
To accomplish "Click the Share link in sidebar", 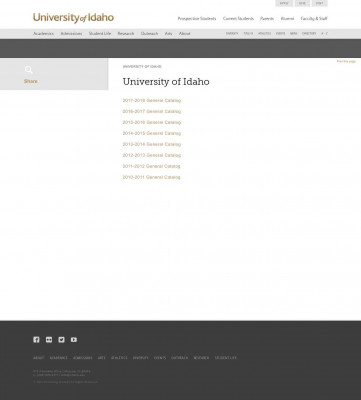I will pyautogui.click(x=30, y=81).
